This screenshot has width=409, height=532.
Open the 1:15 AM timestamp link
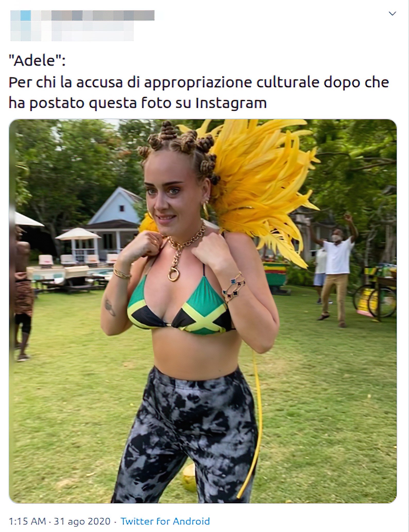[28, 521]
